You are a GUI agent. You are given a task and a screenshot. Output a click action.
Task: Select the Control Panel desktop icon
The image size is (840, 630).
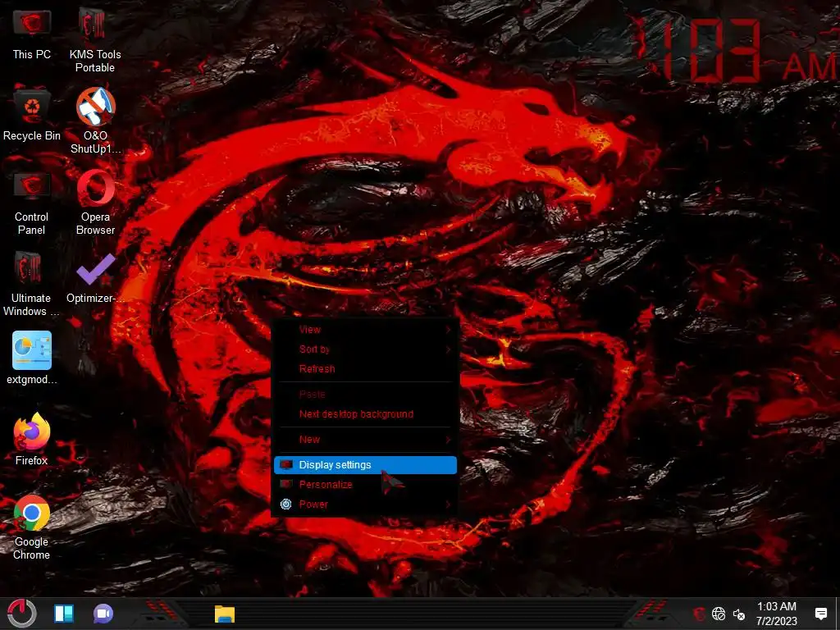tap(32, 203)
